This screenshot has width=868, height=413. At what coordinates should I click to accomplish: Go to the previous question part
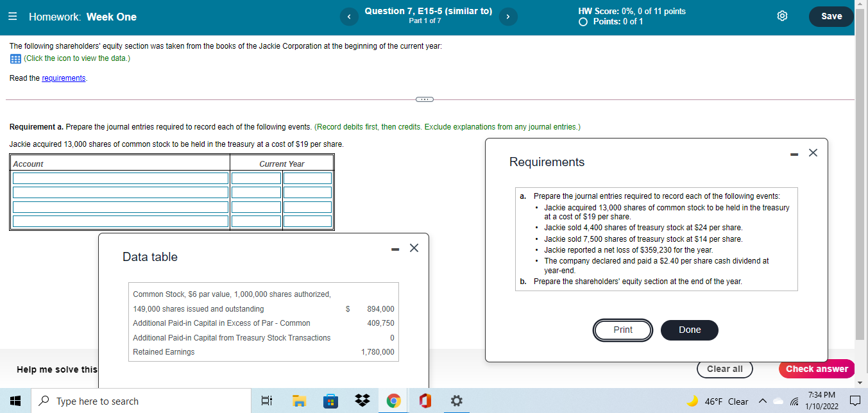(x=349, y=16)
